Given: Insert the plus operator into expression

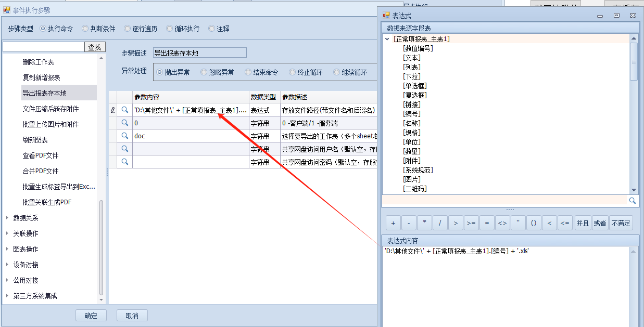Looking at the screenshot, I should pyautogui.click(x=393, y=223).
